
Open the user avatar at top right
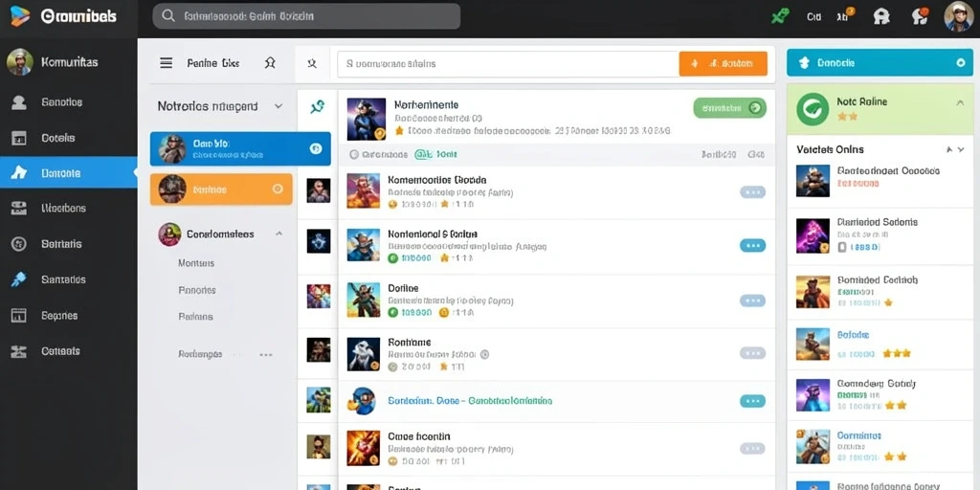coord(957,16)
